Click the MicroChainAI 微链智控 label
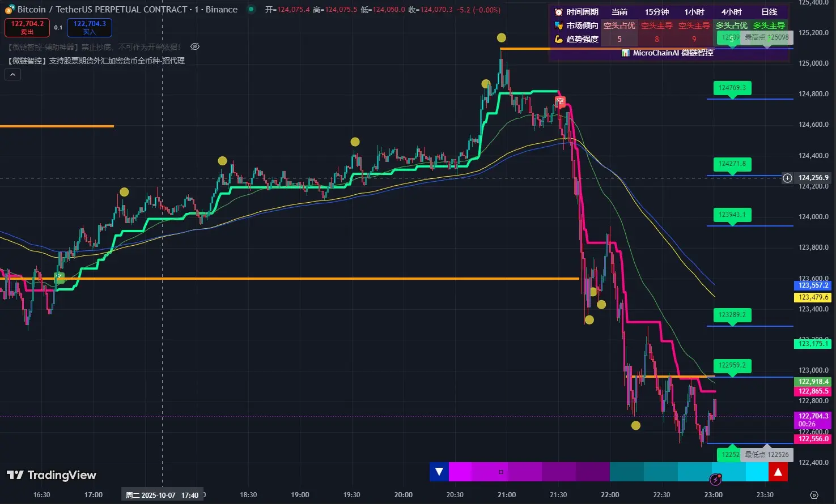This screenshot has height=504, width=836. 673,53
